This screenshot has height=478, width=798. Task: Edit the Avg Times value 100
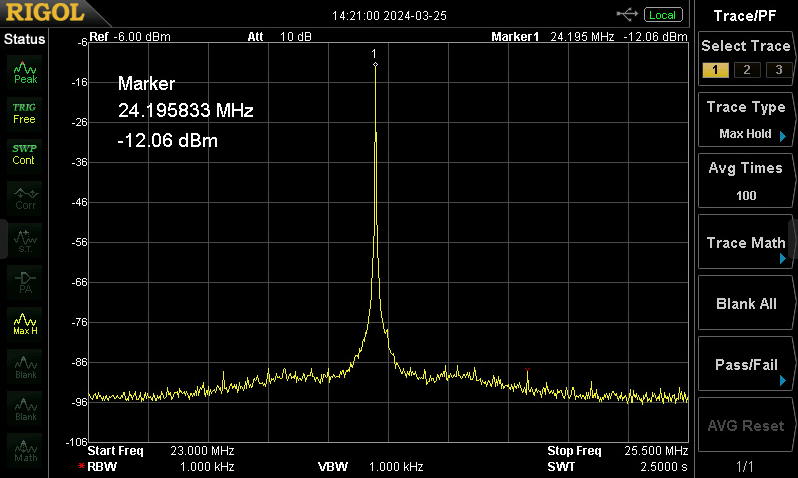coord(746,181)
